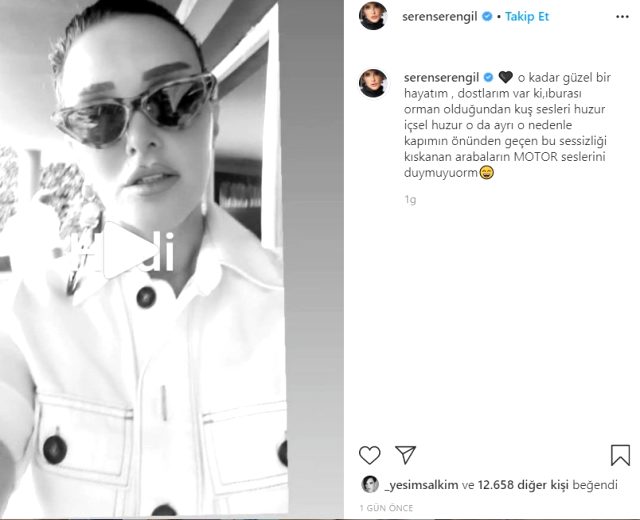Like the post with the heart icon

370,455
